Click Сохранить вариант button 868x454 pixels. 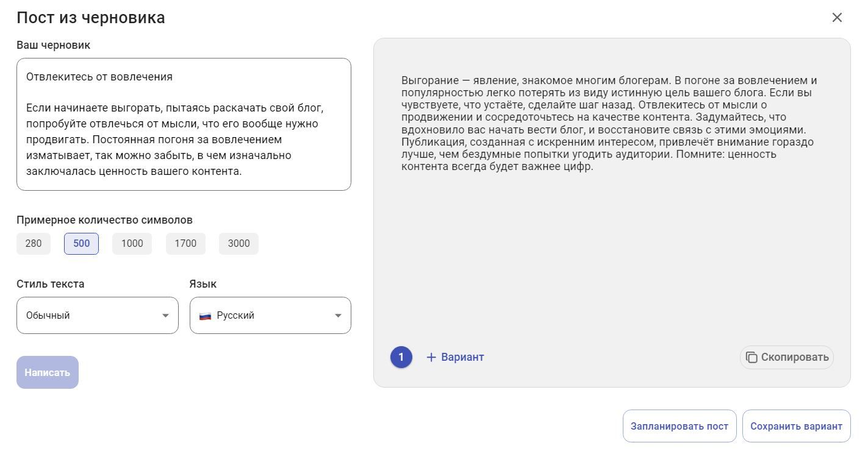coord(796,426)
